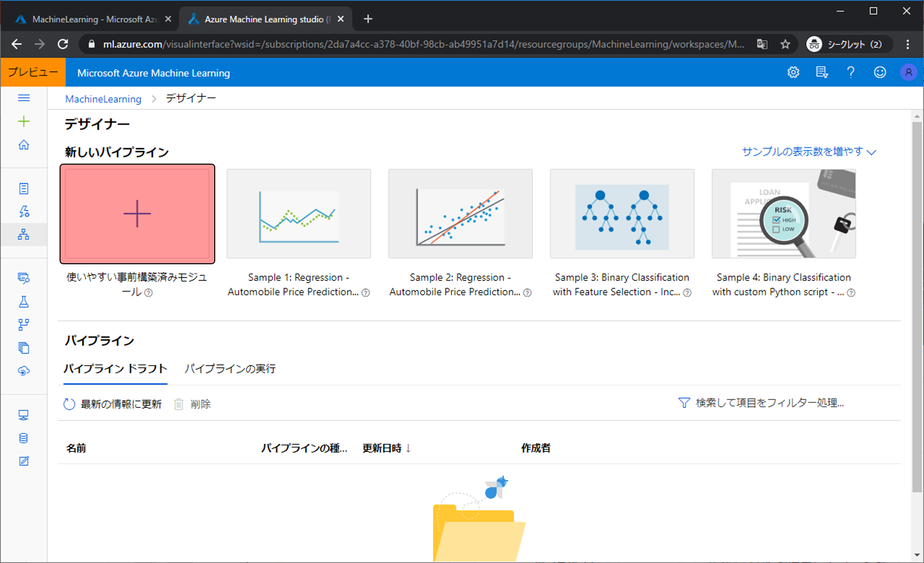924x563 pixels.
Task: Select the パイプライン ドラフト tab
Action: click(x=115, y=369)
